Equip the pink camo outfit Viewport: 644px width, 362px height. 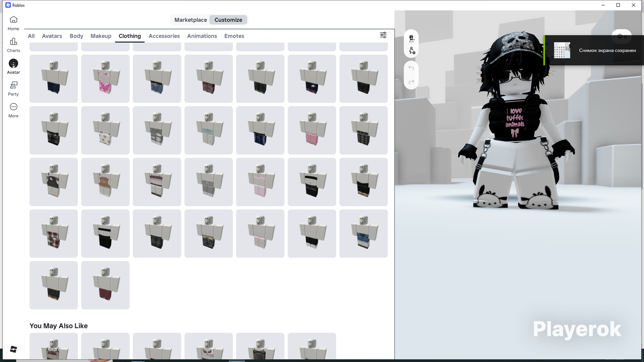tap(105, 79)
